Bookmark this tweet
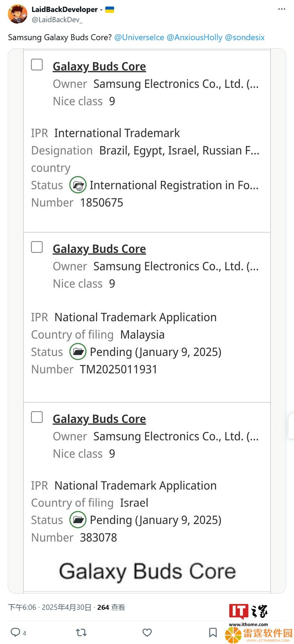This screenshot has height=644, width=294. pos(213,632)
